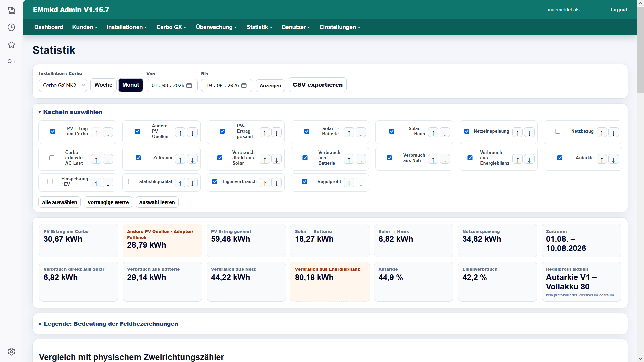Screen dimensions: 644x362
Task: Open calendar picker in Von date field
Action: (189, 85)
